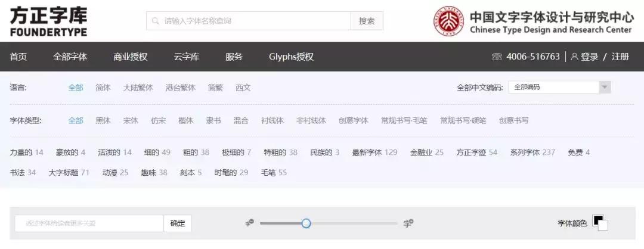Select 全部 in the 语言 filter
This screenshot has height=249, width=644.
tap(76, 88)
